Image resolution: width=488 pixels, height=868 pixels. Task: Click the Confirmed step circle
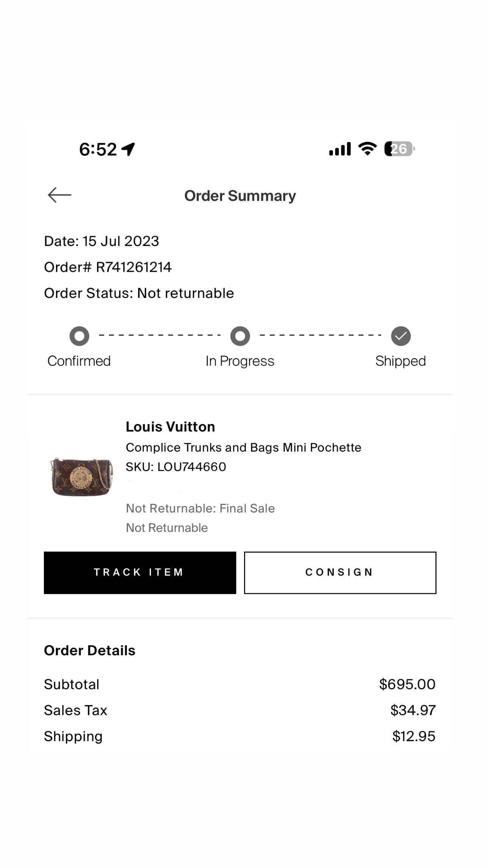(x=79, y=336)
